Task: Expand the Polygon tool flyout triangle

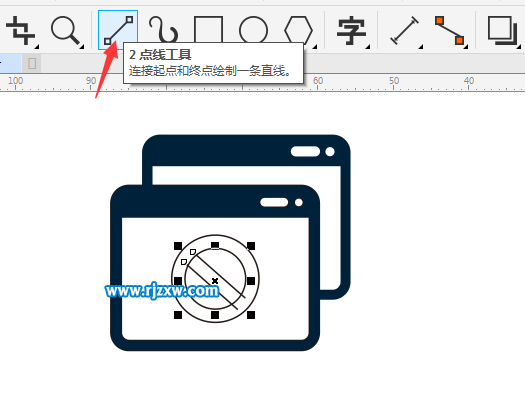Action: pos(315,47)
